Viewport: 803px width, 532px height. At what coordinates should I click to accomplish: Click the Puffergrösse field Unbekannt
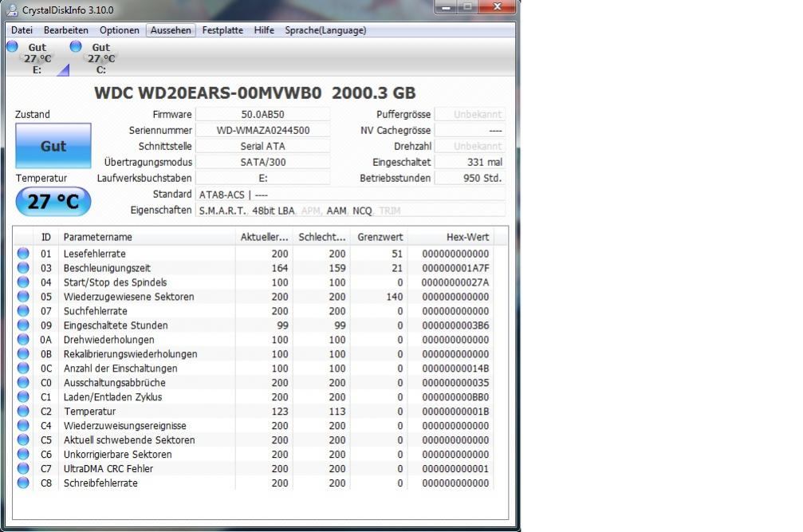[x=470, y=114]
